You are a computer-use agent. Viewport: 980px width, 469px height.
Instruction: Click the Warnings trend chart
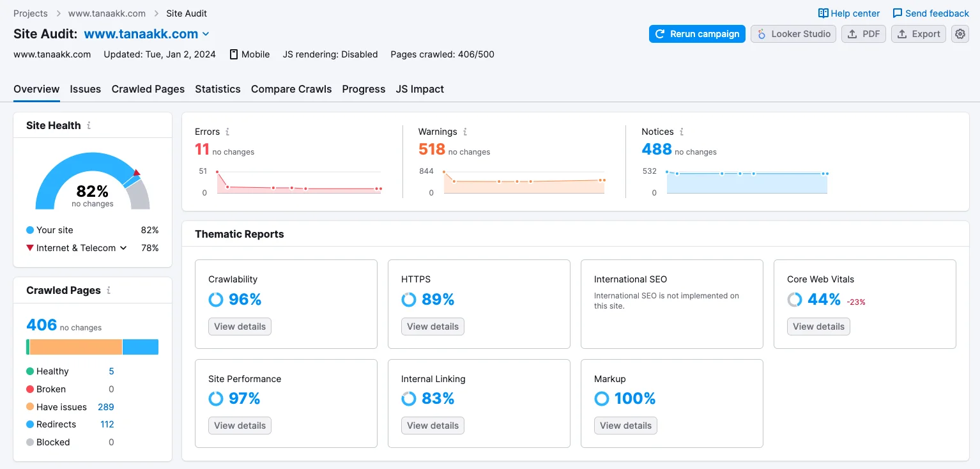coord(524,181)
